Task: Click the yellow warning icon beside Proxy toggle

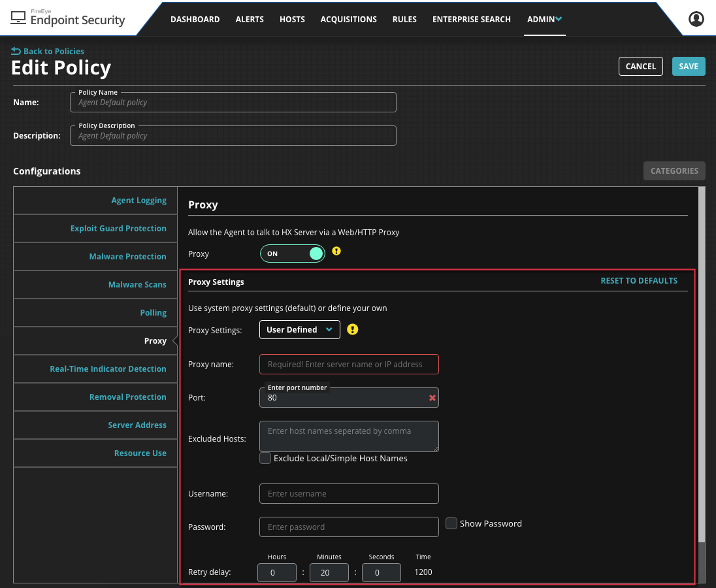Action: 336,251
